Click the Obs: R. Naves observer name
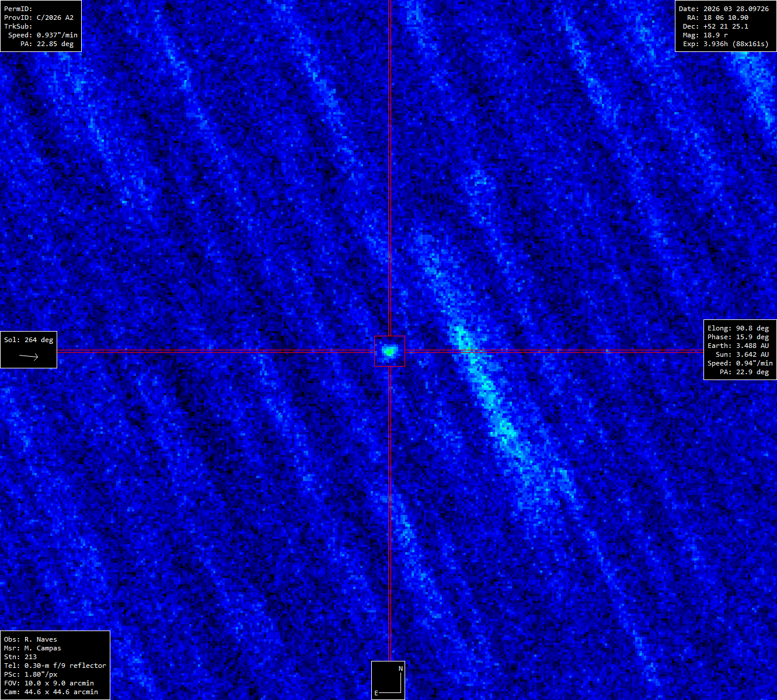This screenshot has height=700, width=777. click(x=30, y=639)
